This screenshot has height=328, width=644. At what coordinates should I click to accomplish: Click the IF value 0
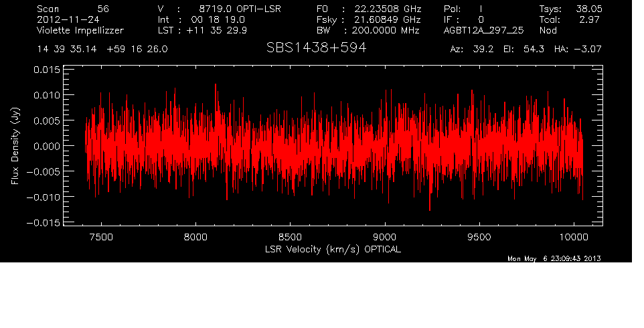point(481,19)
